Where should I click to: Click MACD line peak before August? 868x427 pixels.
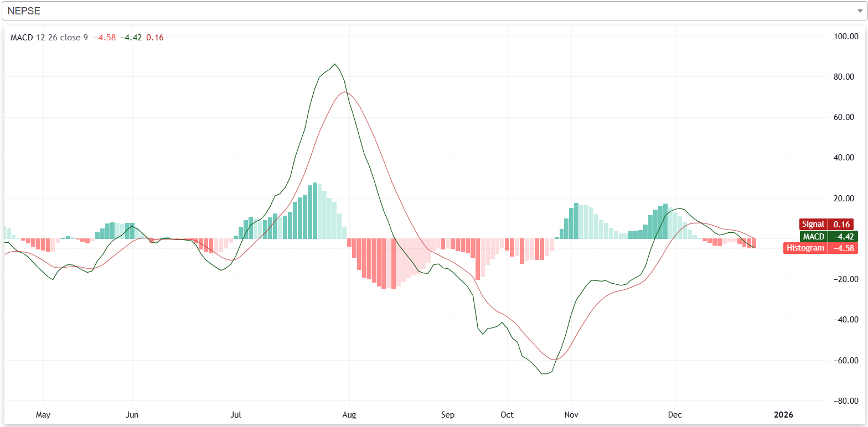(x=334, y=64)
